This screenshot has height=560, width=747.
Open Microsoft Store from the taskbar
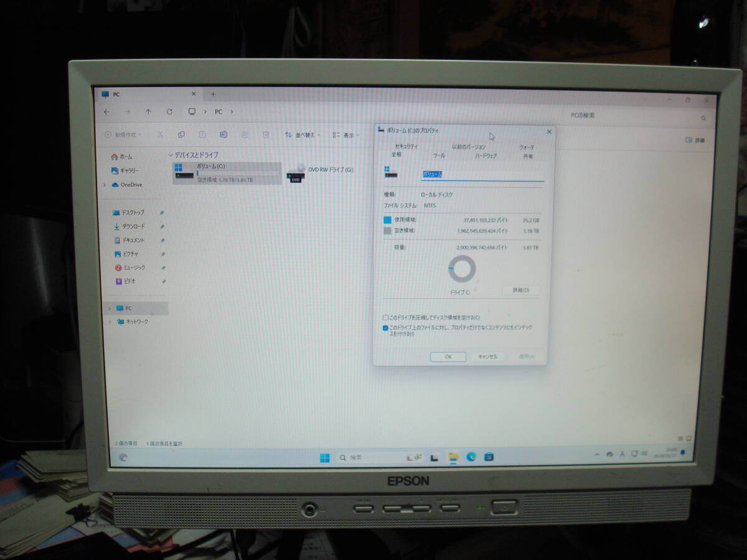point(489,457)
